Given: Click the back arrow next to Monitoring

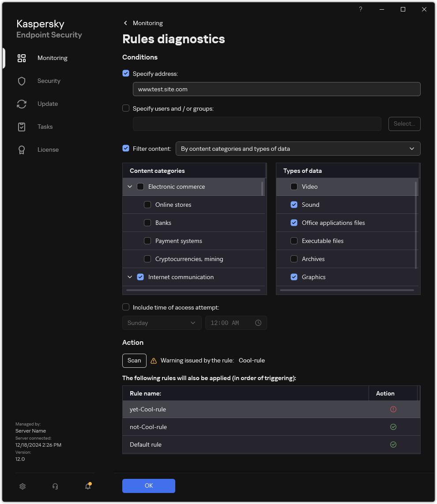Looking at the screenshot, I should click(125, 23).
